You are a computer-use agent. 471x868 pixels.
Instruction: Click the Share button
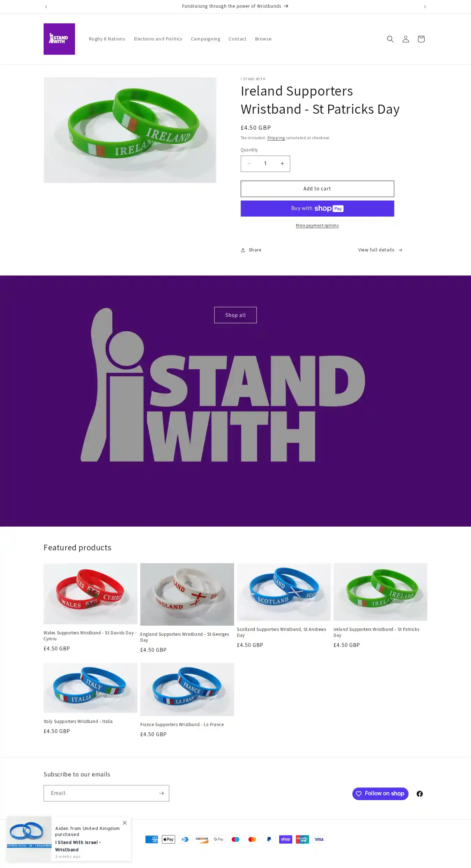point(251,250)
